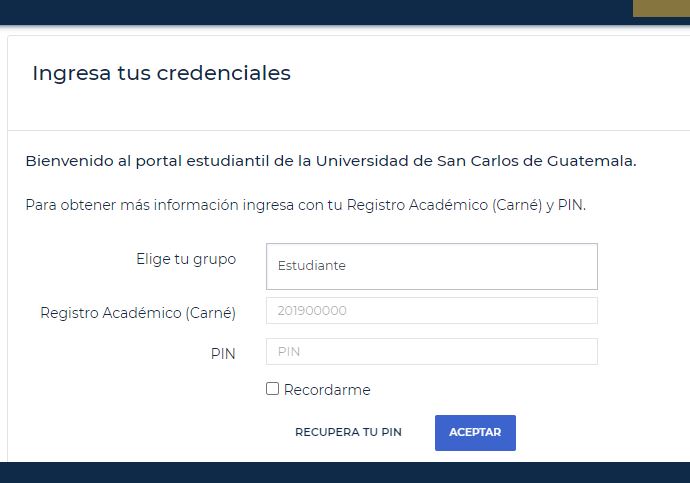690x483 pixels.
Task: Click the Elige tu grupo label
Action: pyautogui.click(x=186, y=259)
